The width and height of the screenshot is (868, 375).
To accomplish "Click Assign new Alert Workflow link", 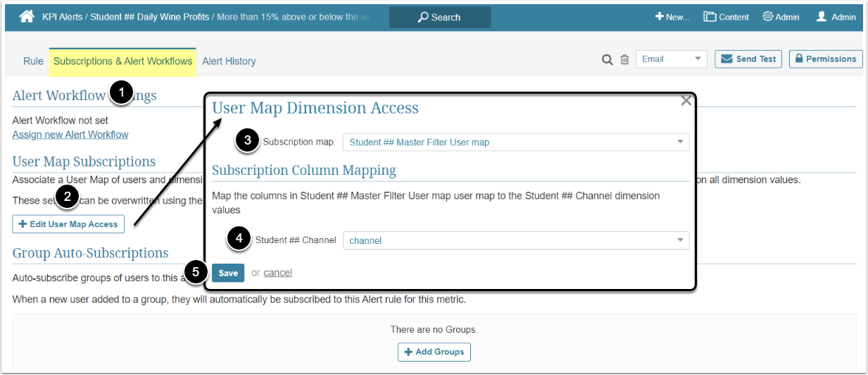I will point(70,135).
